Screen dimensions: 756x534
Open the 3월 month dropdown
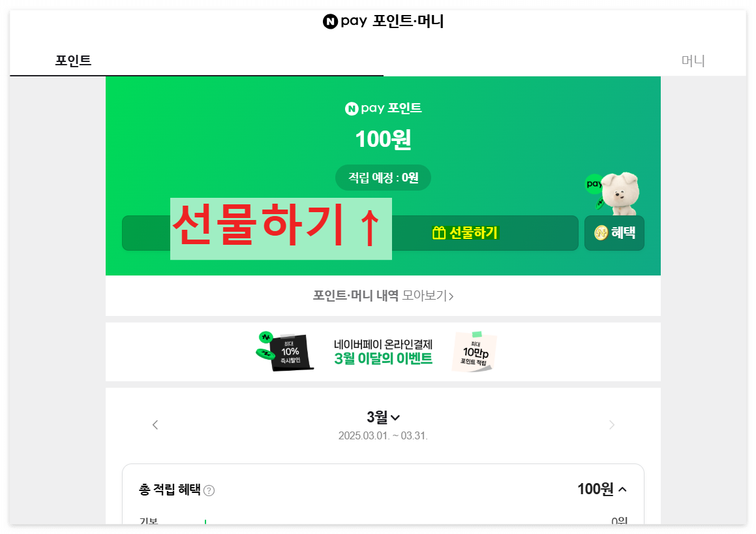click(384, 416)
